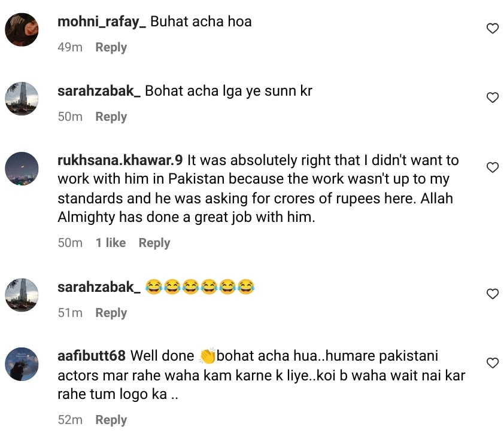Like aafibutt68's comment using the heart
This screenshot has height=436, width=504.
pos(492,363)
